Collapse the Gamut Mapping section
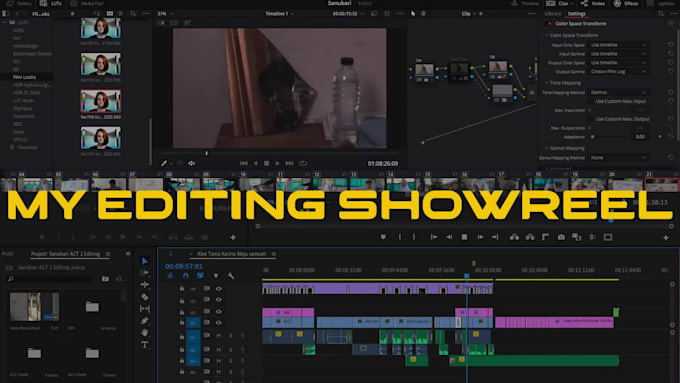 [546, 148]
